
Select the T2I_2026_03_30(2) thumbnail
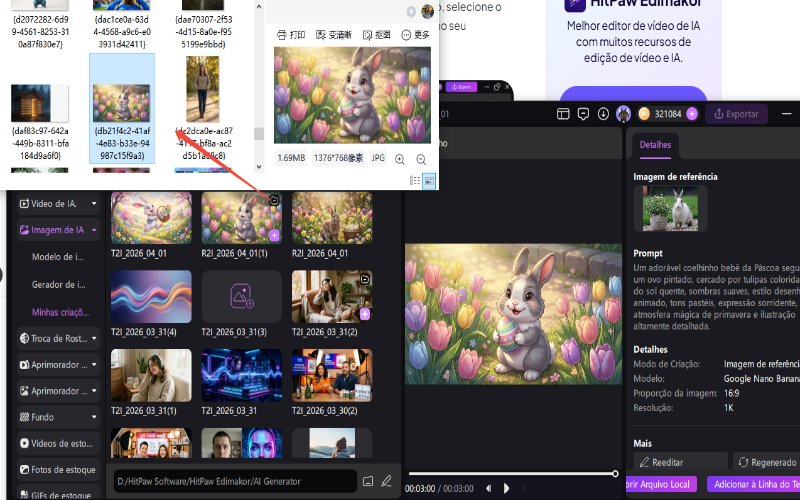point(332,375)
